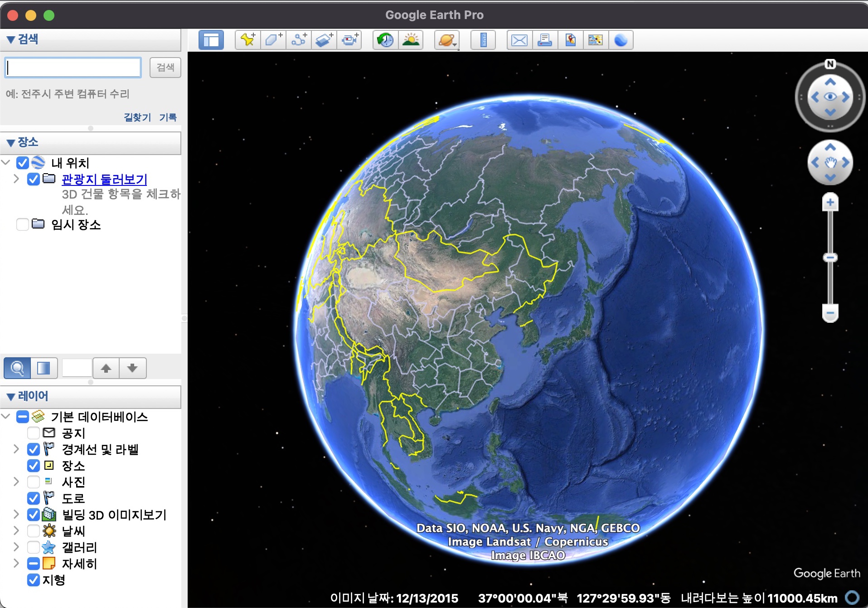The width and height of the screenshot is (868, 608).
Task: Check the 임시 장소 checkbox
Action: point(22,224)
